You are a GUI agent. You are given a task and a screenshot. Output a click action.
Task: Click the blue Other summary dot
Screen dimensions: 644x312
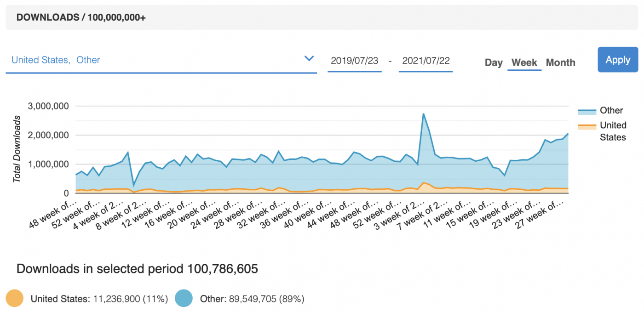coord(185,299)
